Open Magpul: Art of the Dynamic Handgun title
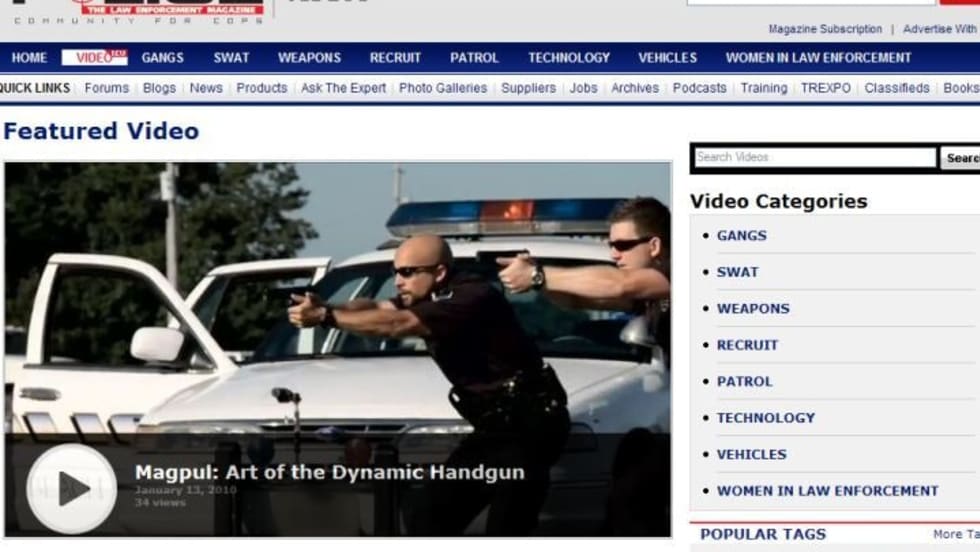Image resolution: width=980 pixels, height=552 pixels. point(329,472)
